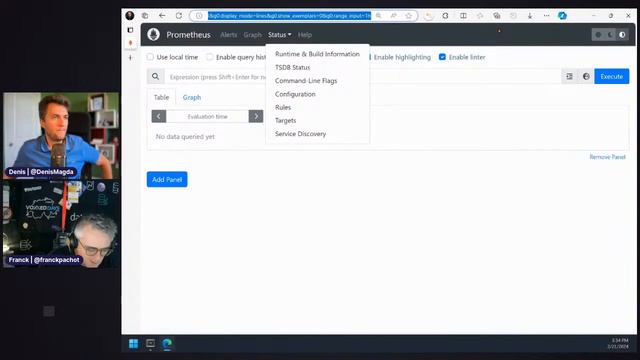The image size is (640, 360).
Task: Click the taskbar clock and date
Action: (x=618, y=343)
